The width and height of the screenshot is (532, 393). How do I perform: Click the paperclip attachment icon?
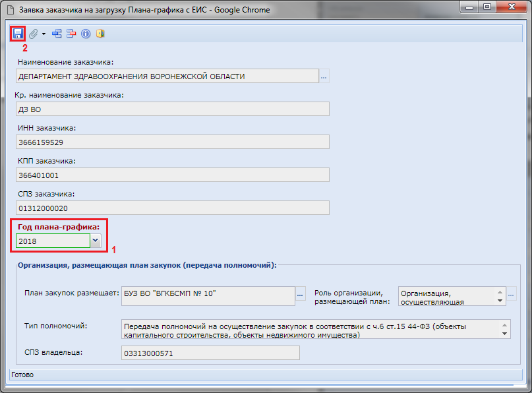point(33,34)
